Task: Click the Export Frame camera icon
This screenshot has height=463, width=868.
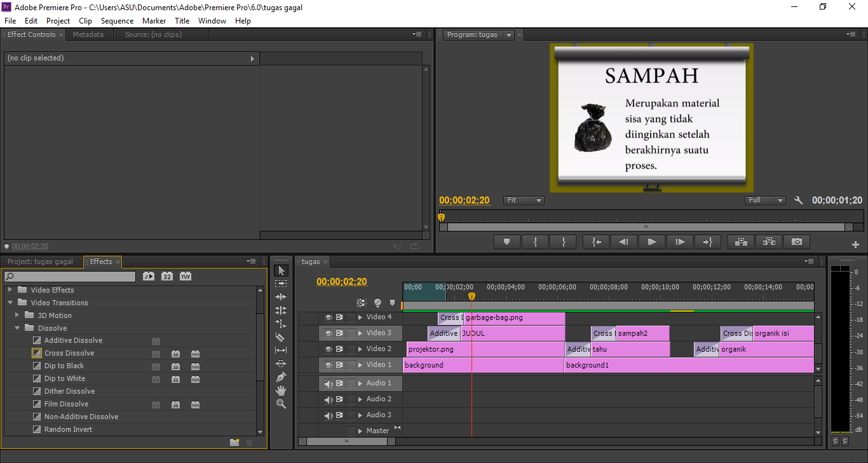Action: pos(797,242)
